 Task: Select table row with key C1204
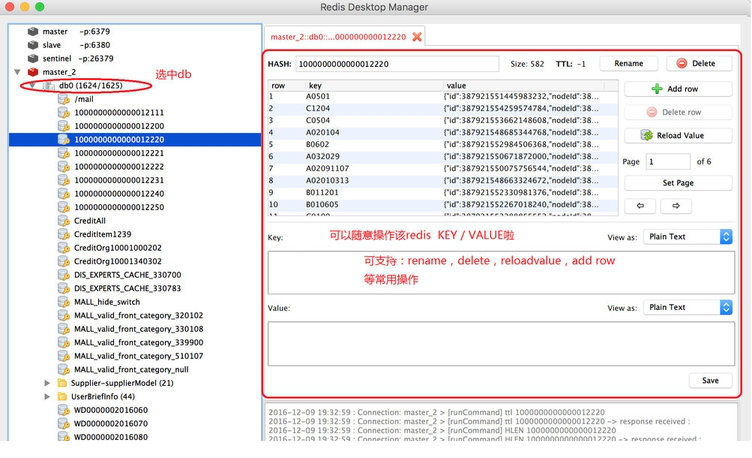443,108
